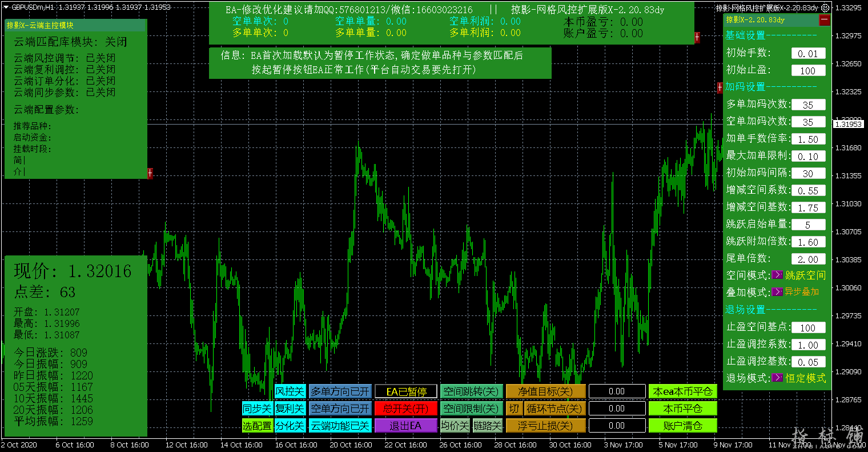Click the 跳跃附加倍数 input showing 1.60
This screenshot has width=868, height=452.
tap(809, 242)
